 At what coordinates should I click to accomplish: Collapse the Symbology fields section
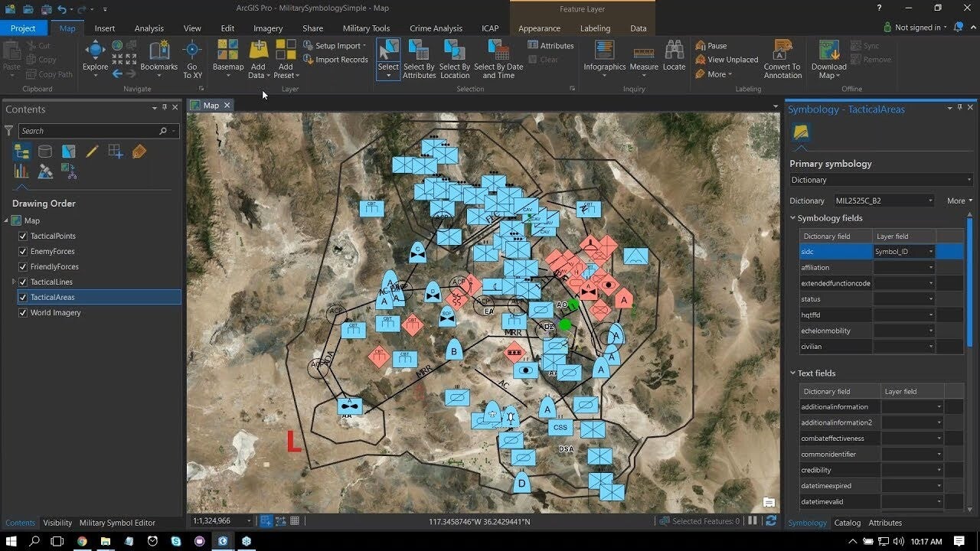coord(792,218)
